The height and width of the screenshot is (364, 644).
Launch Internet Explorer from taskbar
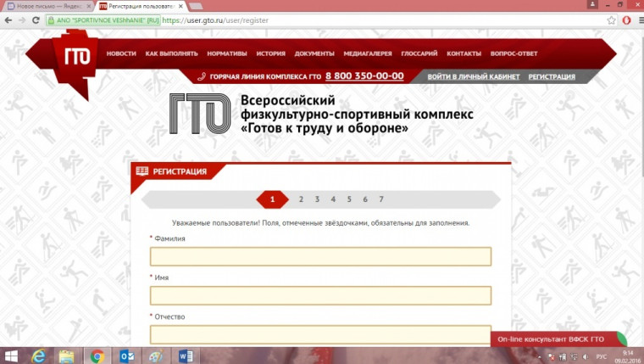pos(39,356)
